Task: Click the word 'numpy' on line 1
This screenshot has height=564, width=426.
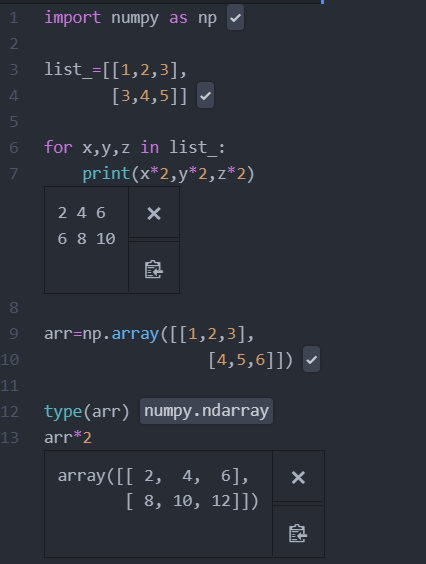Action: pos(135,18)
